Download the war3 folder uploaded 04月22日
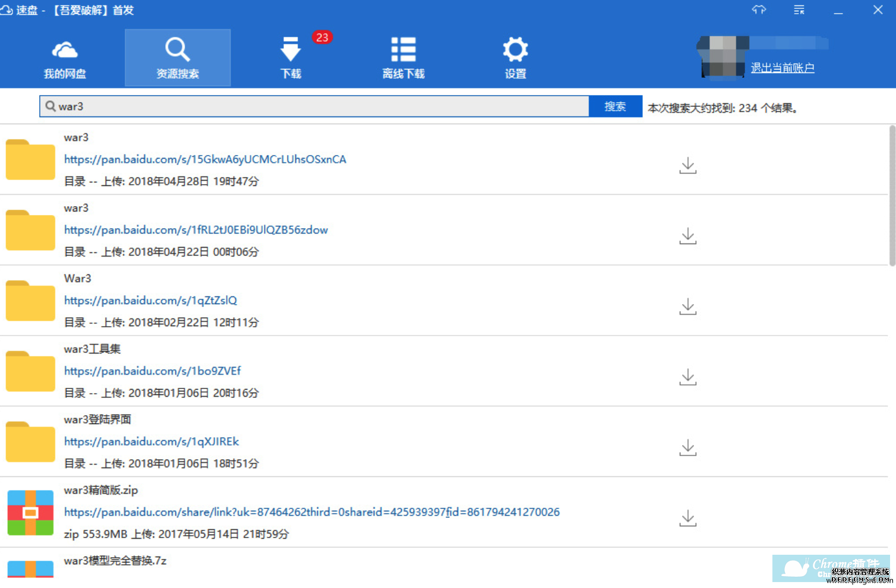 (x=688, y=236)
